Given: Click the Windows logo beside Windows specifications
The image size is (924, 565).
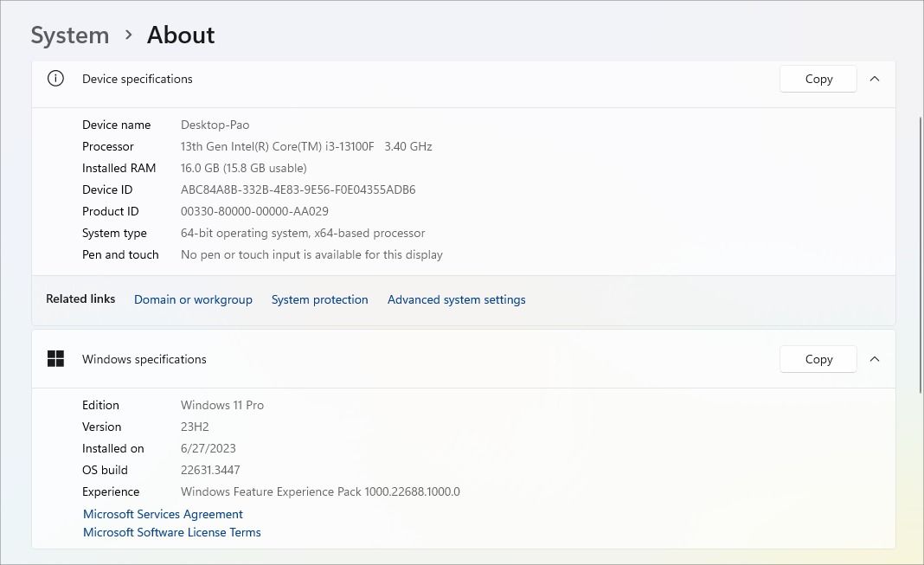Looking at the screenshot, I should coord(55,358).
